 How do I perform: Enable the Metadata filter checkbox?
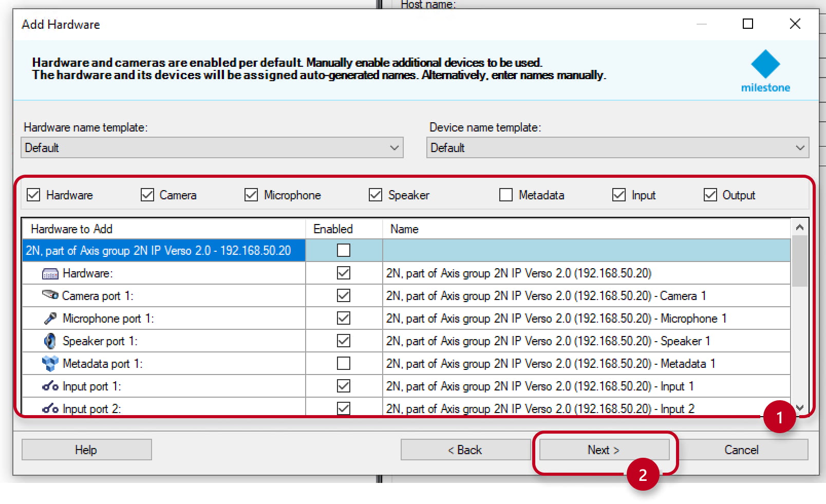pos(506,195)
